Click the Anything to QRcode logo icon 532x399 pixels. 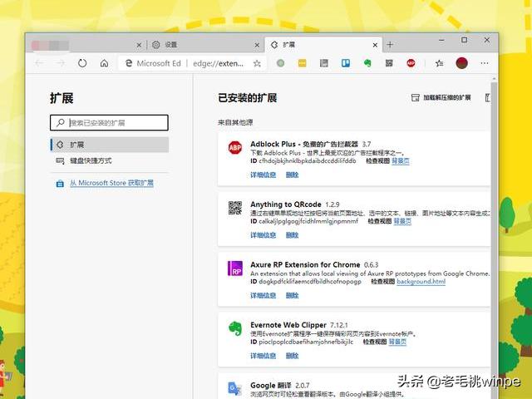(x=234, y=208)
